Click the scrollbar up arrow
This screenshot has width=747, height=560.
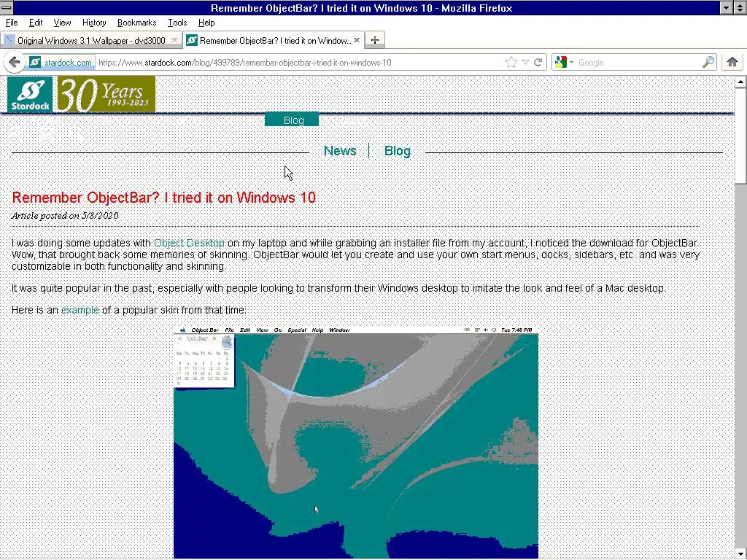coord(740,82)
